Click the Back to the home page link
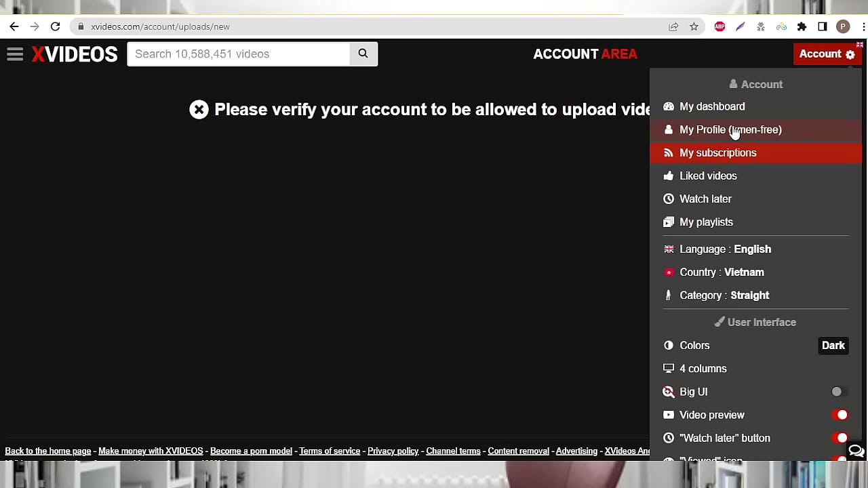 coord(47,451)
